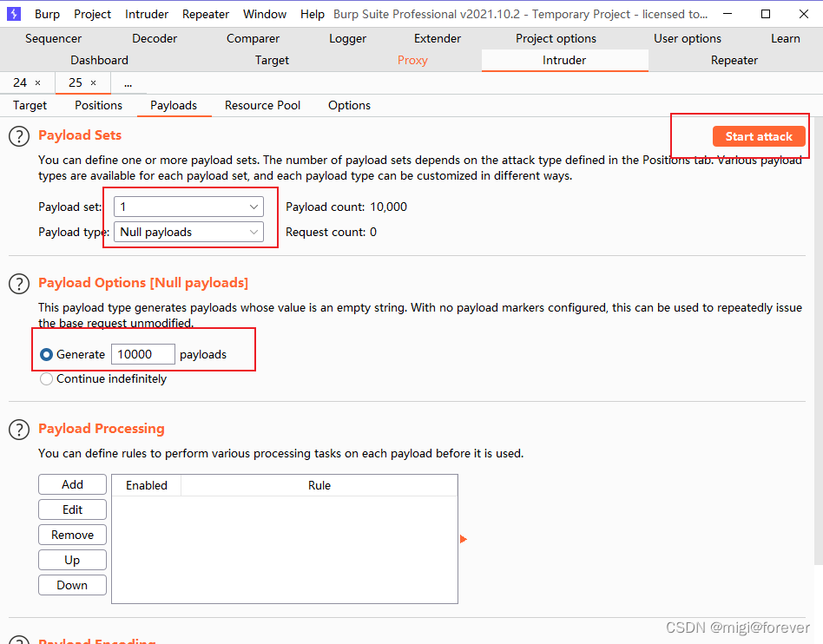Switch to the Resource Pool tab

pyautogui.click(x=262, y=105)
